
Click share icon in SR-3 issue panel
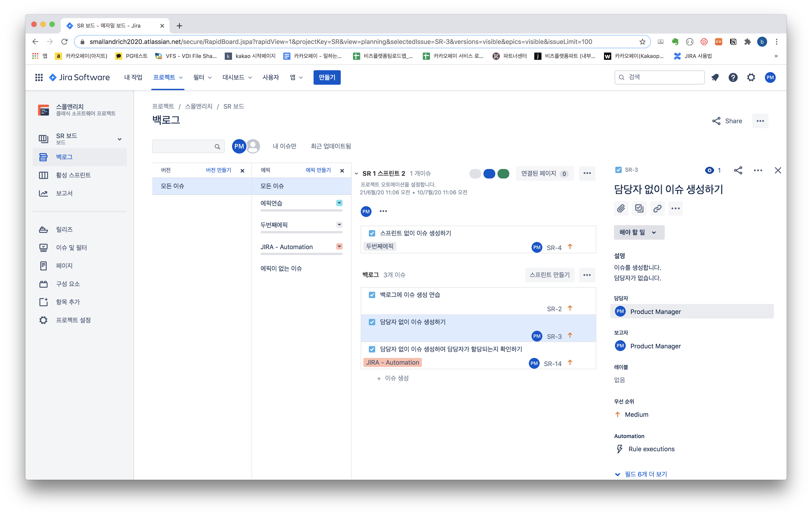738,170
